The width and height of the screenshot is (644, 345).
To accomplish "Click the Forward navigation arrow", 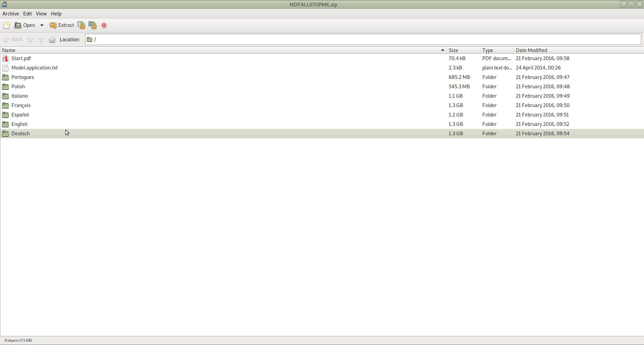I will tap(30, 39).
